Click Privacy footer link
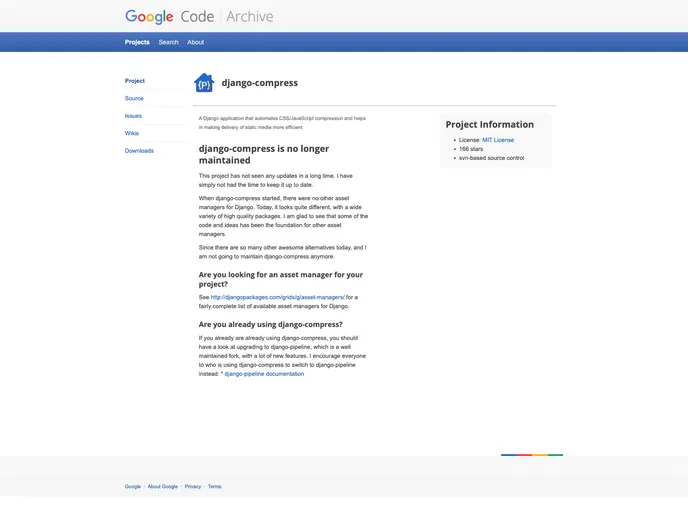 (193, 487)
